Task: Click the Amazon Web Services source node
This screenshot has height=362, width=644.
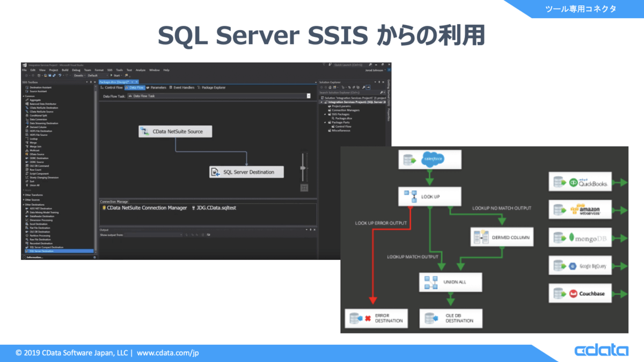Action: (580, 208)
